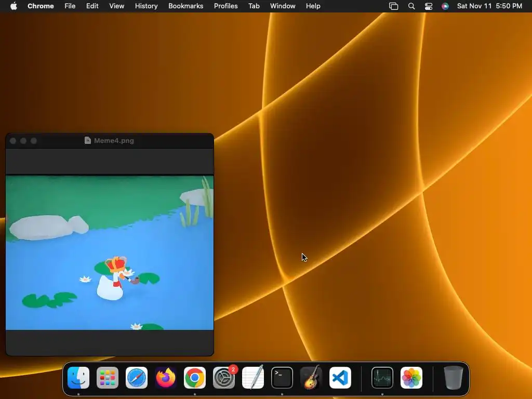The width and height of the screenshot is (532, 399).
Task: Open the Apple menu
Action: (x=14, y=6)
